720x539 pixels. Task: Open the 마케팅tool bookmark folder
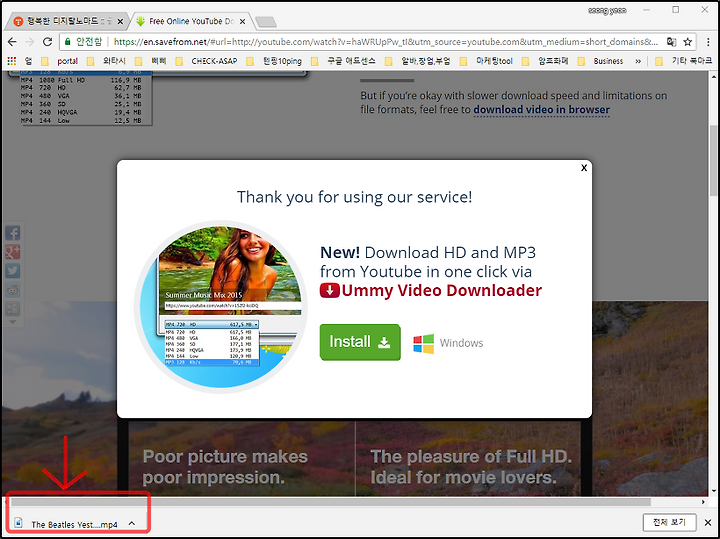pyautogui.click(x=486, y=61)
